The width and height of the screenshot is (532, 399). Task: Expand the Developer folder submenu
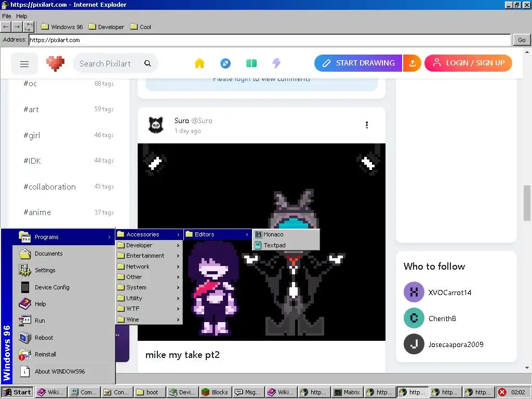[x=149, y=245]
